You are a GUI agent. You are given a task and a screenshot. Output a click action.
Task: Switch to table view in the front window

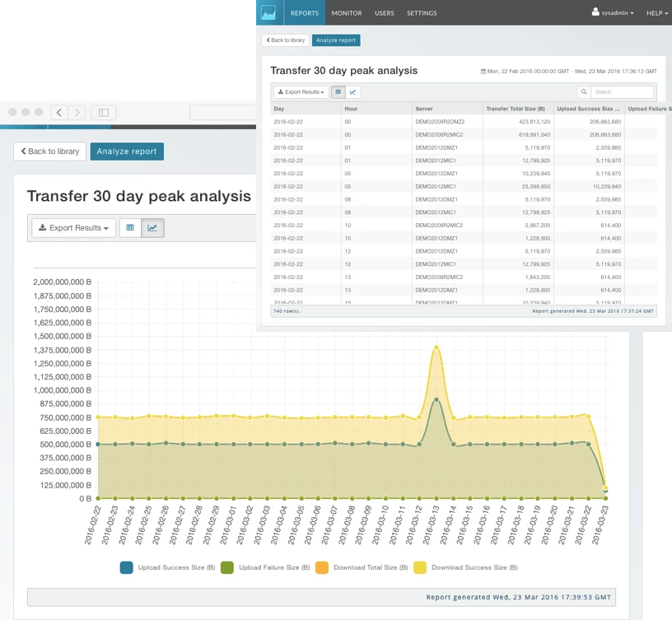coord(338,92)
